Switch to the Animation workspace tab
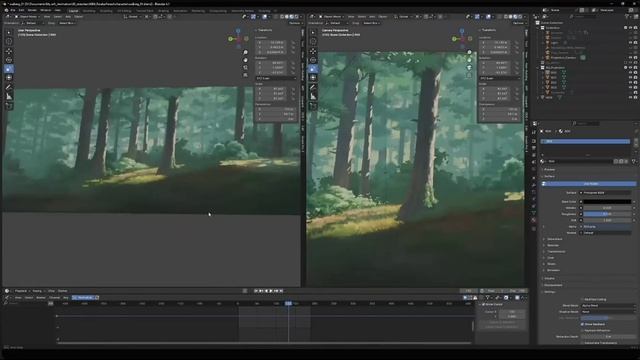This screenshot has width=640, height=360. tap(180, 11)
